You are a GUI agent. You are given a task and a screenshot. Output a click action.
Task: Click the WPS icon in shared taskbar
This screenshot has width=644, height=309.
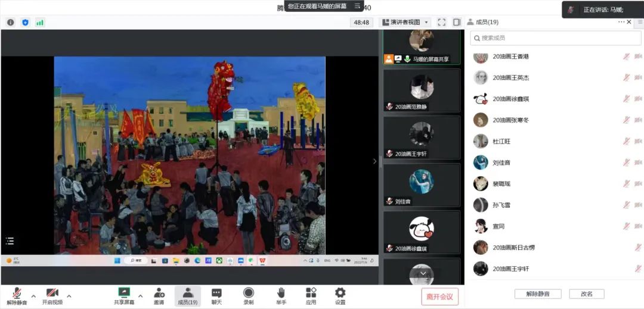click(262, 260)
